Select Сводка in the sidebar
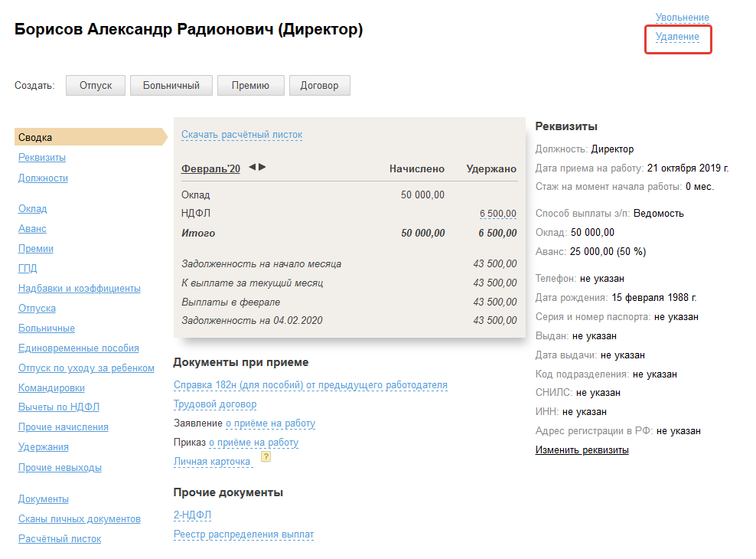 coord(36,138)
